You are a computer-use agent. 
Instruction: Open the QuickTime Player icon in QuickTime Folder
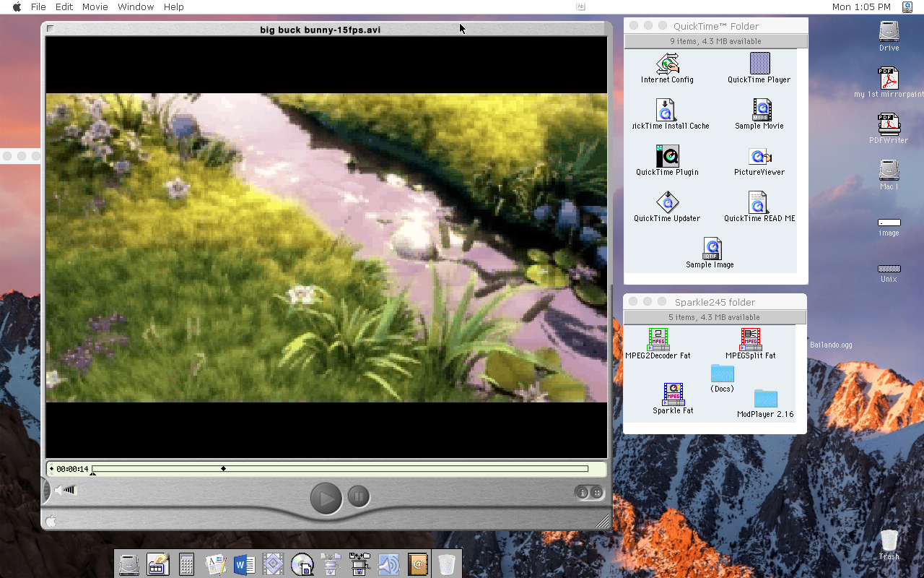tap(759, 64)
